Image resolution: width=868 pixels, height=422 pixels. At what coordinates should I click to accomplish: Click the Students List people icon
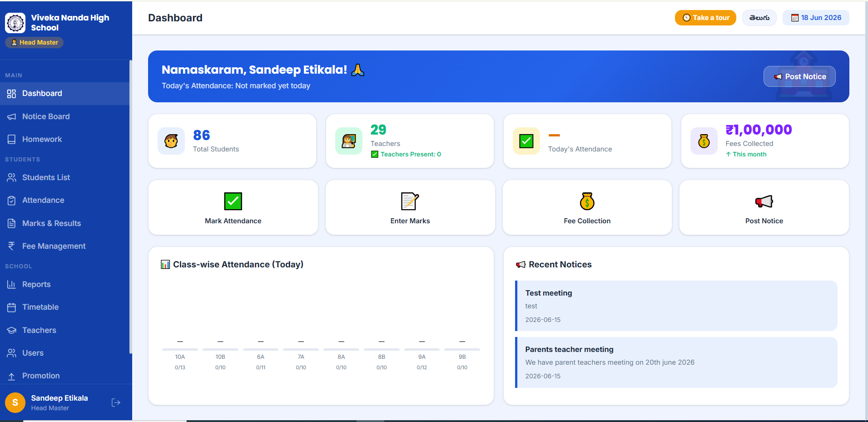coord(11,178)
